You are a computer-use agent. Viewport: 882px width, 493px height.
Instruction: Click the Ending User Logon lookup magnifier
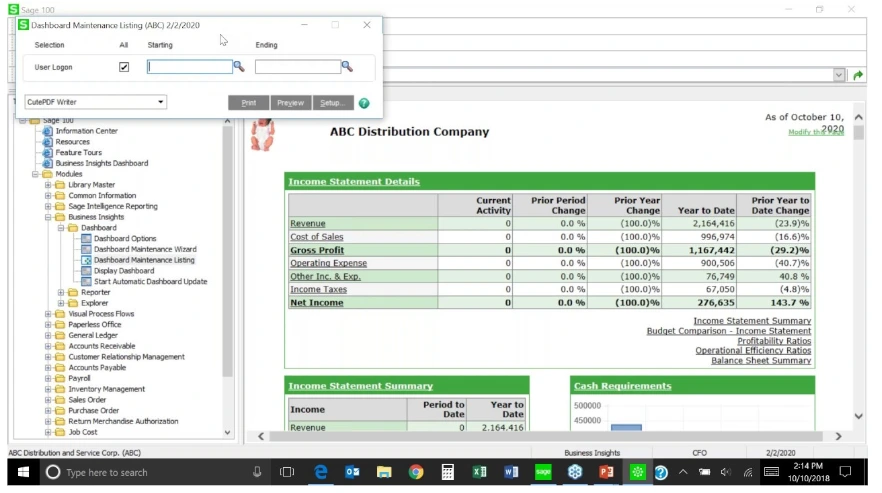pos(347,66)
